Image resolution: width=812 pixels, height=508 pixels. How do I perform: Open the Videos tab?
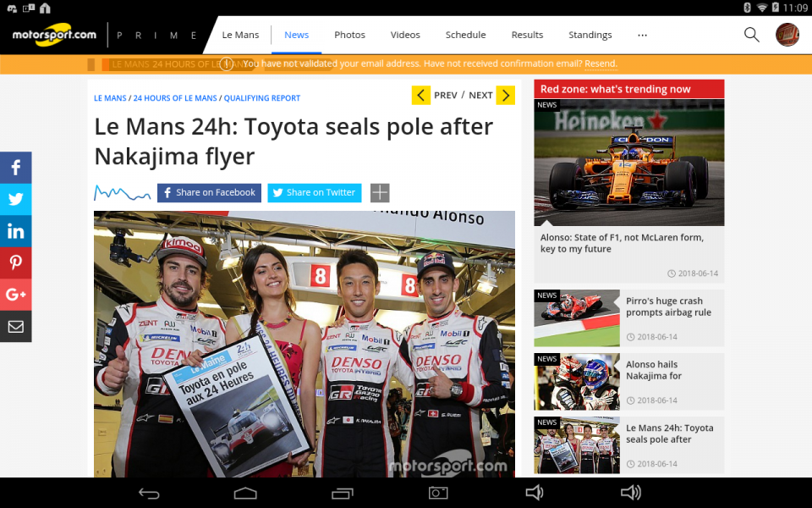point(405,35)
